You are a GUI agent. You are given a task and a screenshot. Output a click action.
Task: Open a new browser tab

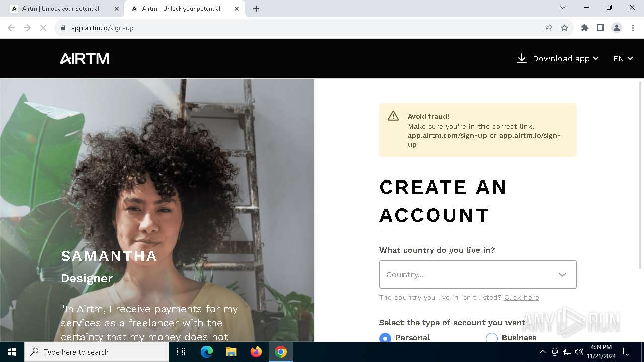256,9
